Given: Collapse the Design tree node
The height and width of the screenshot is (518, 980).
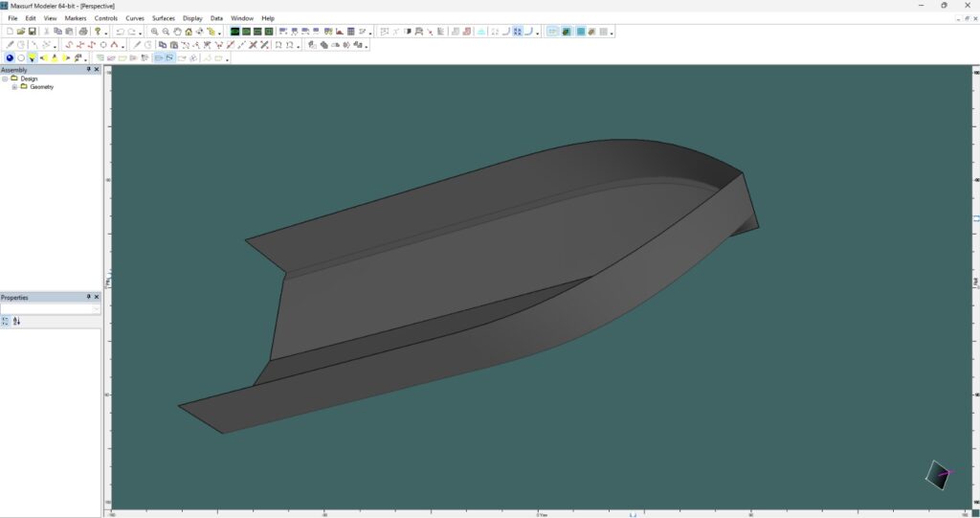Looking at the screenshot, I should pos(5,79).
